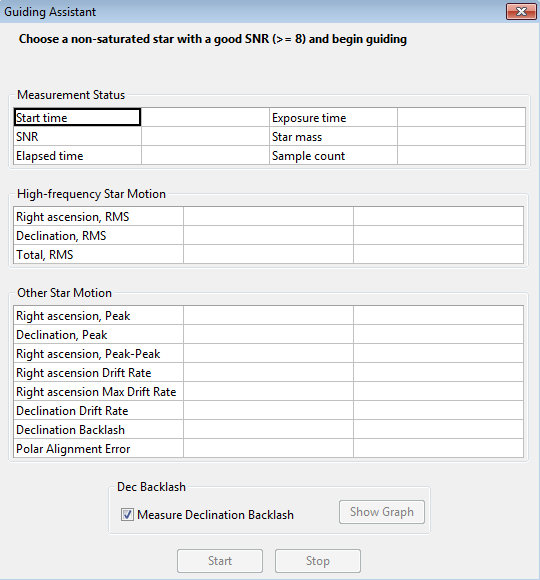Click the Stop button
The image size is (540, 580).
pyautogui.click(x=318, y=561)
